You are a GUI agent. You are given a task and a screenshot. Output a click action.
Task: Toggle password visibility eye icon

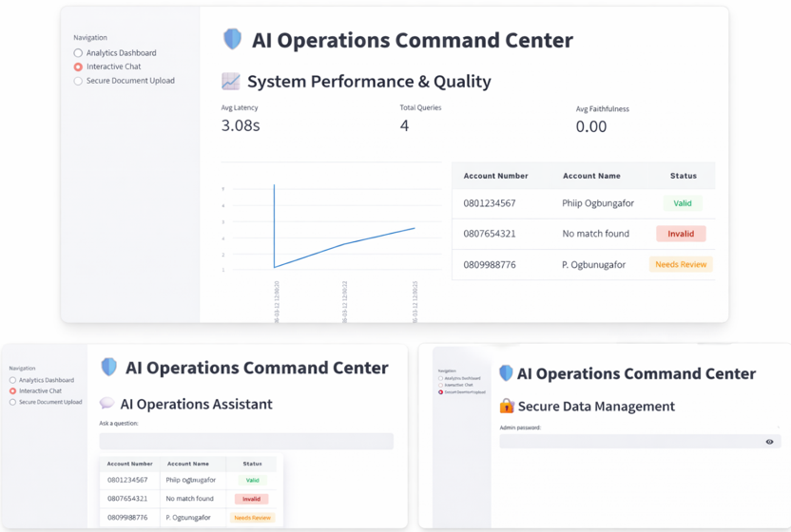(769, 442)
